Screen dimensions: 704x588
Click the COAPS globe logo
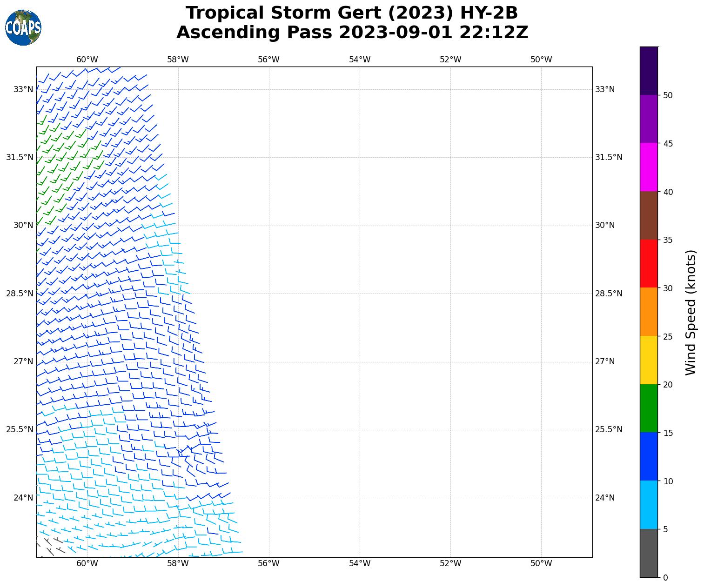[23, 28]
